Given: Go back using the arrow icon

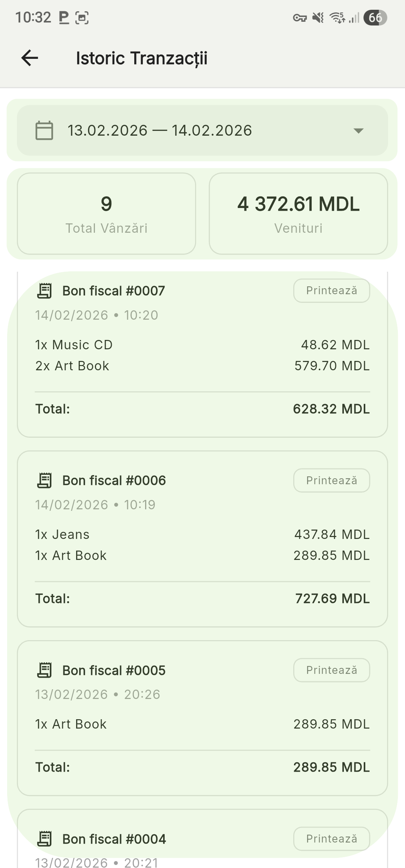Looking at the screenshot, I should coord(30,58).
